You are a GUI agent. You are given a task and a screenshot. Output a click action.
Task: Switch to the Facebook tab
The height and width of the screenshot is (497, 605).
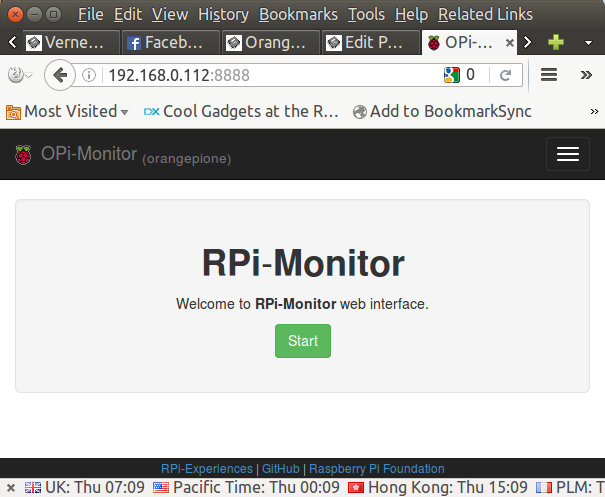coord(171,42)
